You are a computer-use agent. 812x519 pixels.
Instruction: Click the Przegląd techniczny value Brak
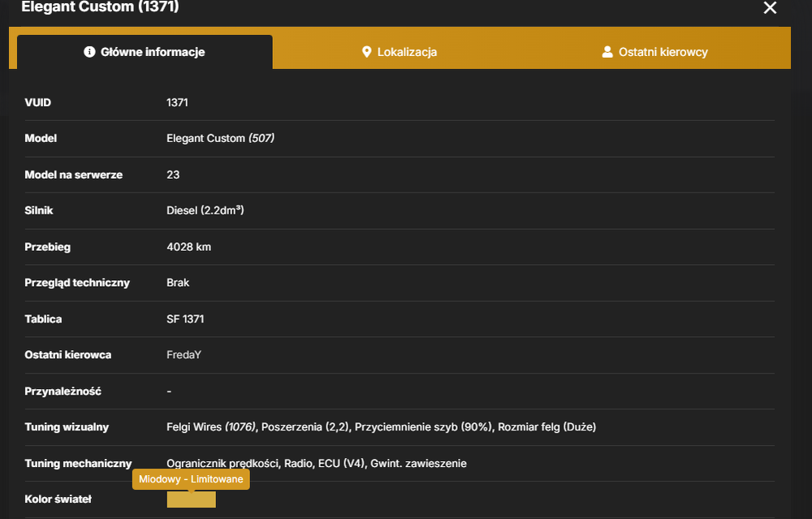(x=178, y=283)
